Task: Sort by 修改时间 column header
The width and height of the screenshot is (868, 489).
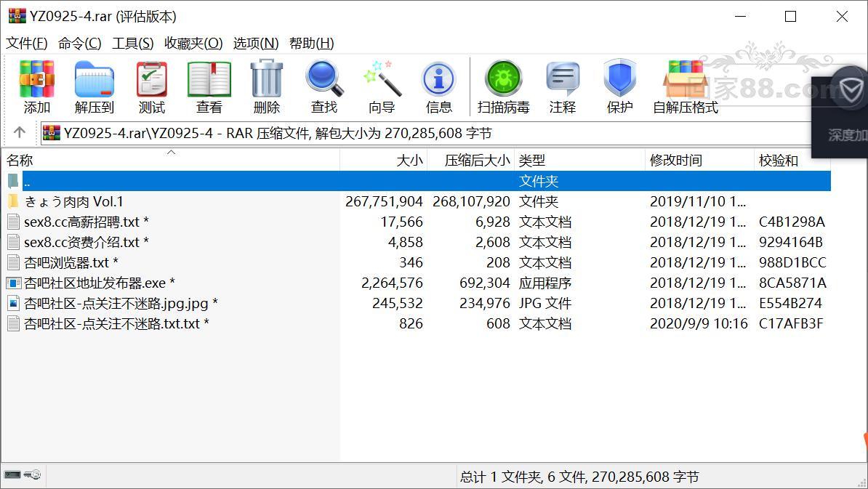Action: [x=700, y=161]
